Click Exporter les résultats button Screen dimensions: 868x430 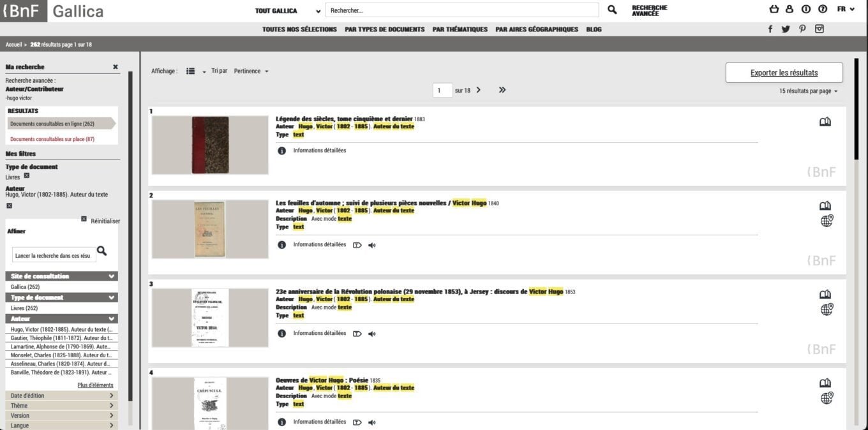(784, 73)
